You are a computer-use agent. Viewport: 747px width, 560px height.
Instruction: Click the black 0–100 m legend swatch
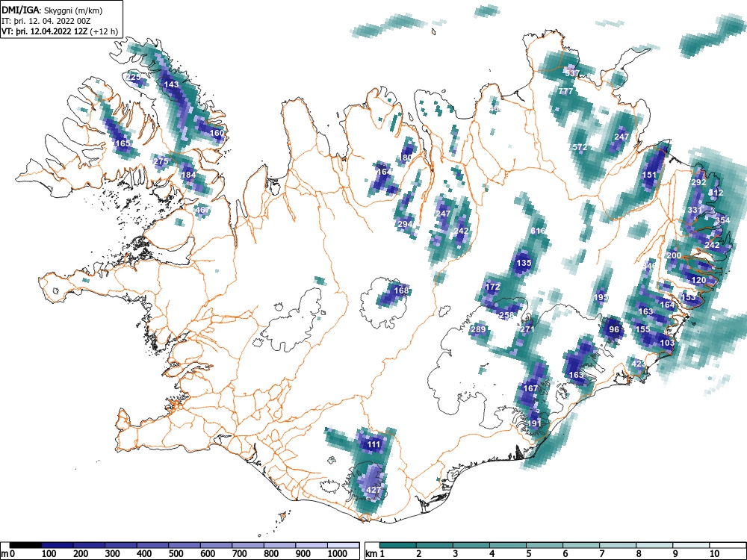(x=25, y=545)
